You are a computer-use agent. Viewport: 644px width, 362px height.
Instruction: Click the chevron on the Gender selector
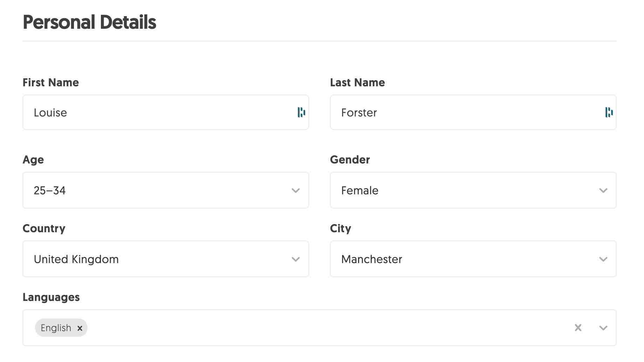click(603, 190)
